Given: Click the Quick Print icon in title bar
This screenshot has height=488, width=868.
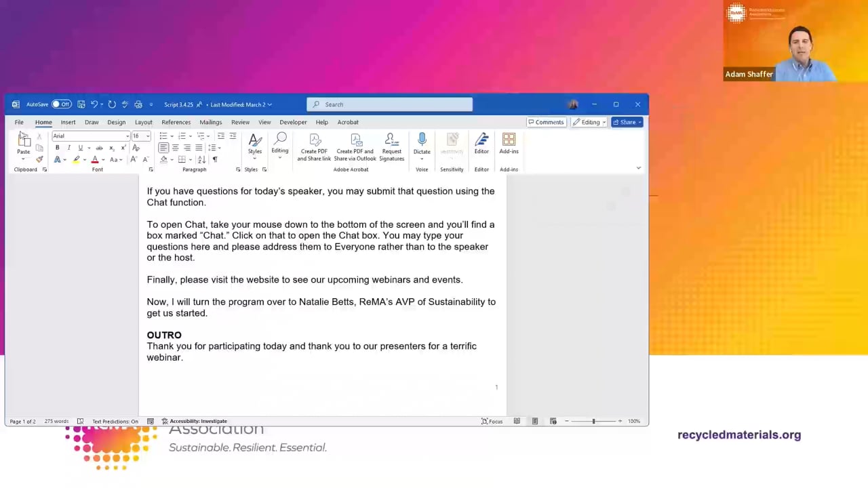Looking at the screenshot, I should coord(138,104).
